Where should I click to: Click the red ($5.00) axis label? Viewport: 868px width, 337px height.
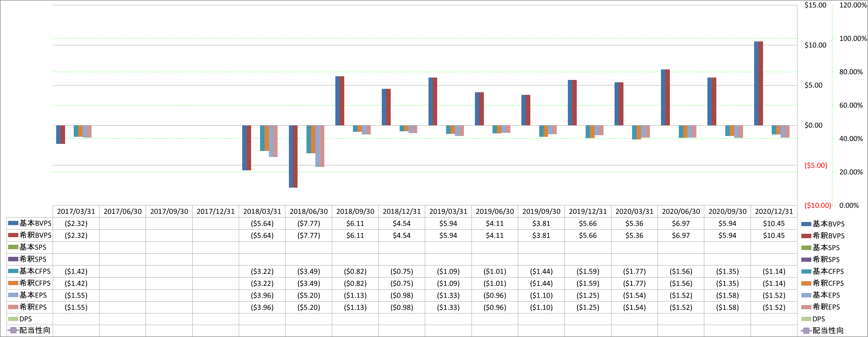point(816,165)
